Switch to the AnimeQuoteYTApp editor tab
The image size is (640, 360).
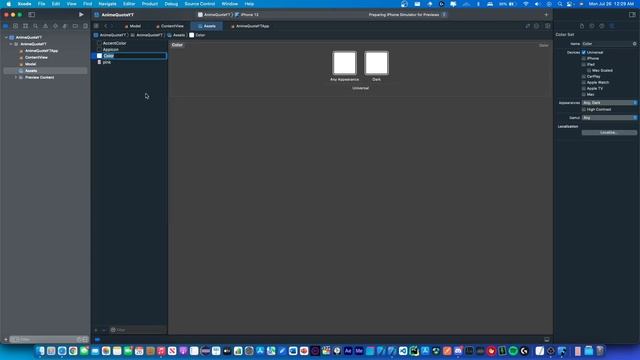pyautogui.click(x=250, y=26)
